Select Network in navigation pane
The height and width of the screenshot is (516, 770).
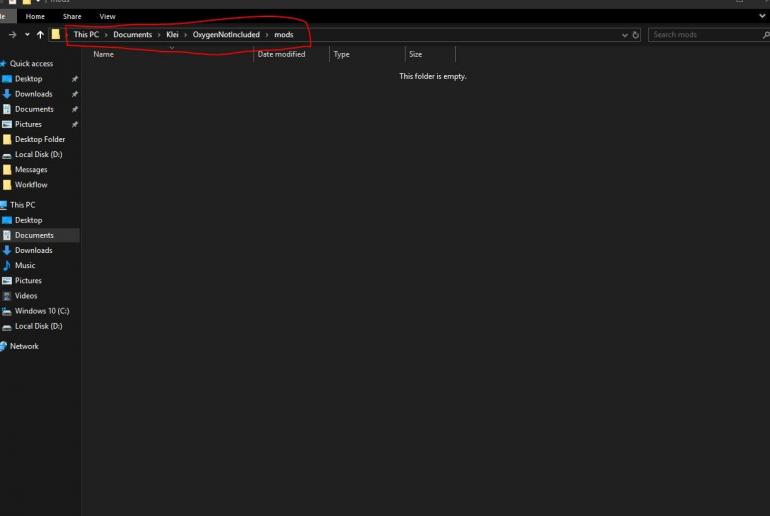point(24,346)
